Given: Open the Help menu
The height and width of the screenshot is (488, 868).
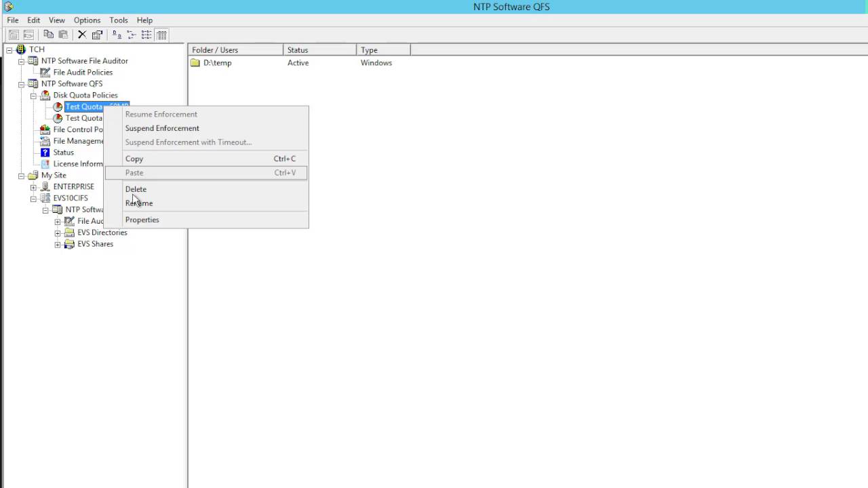Looking at the screenshot, I should pos(144,20).
